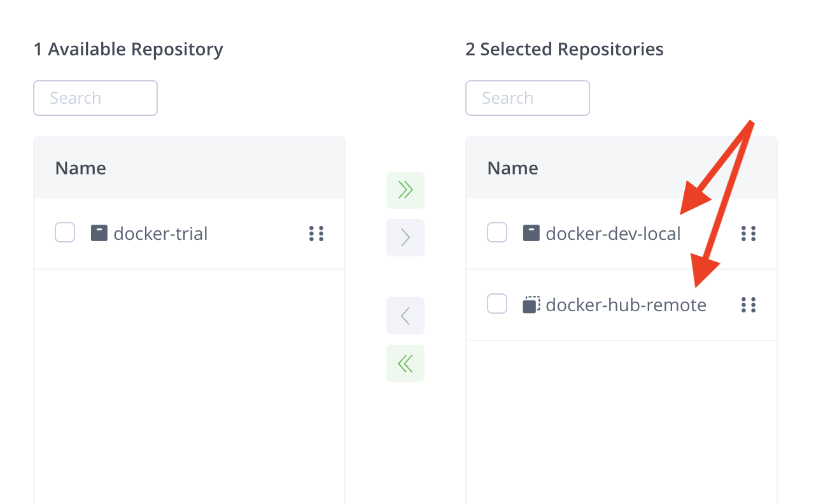This screenshot has width=830, height=504.
Task: Click the docker-trial local repository icon
Action: click(x=99, y=233)
